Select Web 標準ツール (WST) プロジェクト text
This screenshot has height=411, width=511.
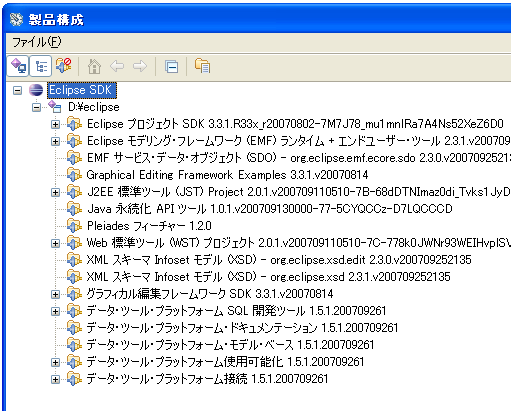click(298, 243)
